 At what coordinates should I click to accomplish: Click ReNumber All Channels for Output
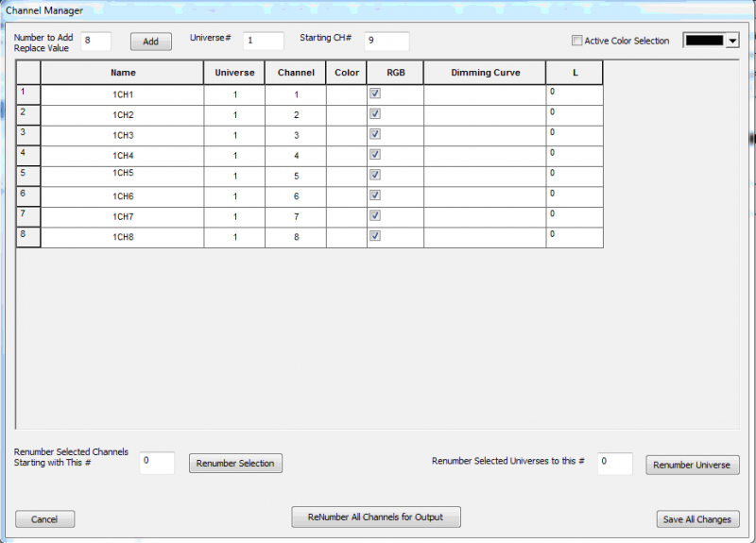coord(376,518)
